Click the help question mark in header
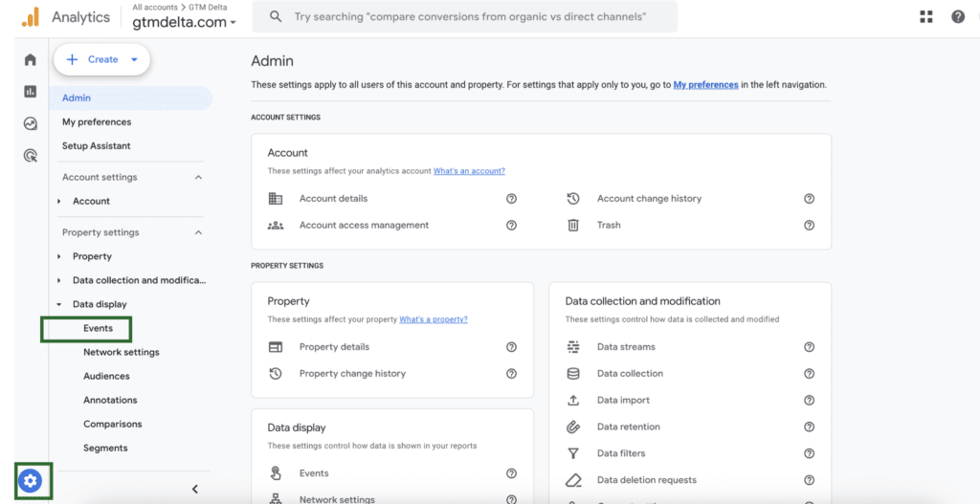This screenshot has width=980, height=504. pos(958,16)
